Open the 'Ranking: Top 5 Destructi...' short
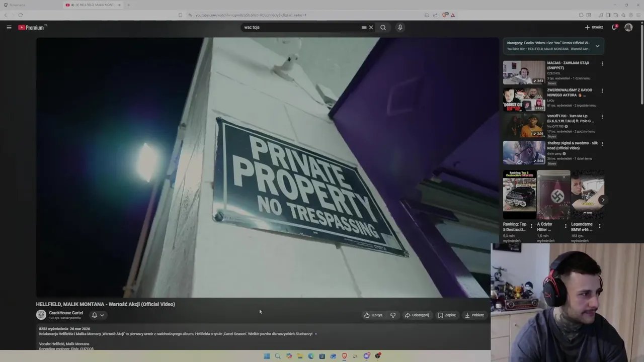The image size is (644, 362). point(519,195)
